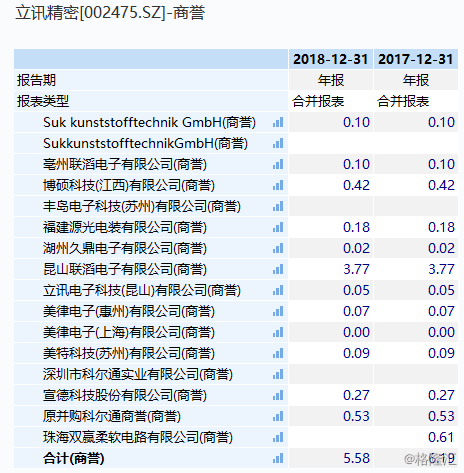Select 博硕科技(江西)有限公司(商誉) row label

click(x=129, y=185)
